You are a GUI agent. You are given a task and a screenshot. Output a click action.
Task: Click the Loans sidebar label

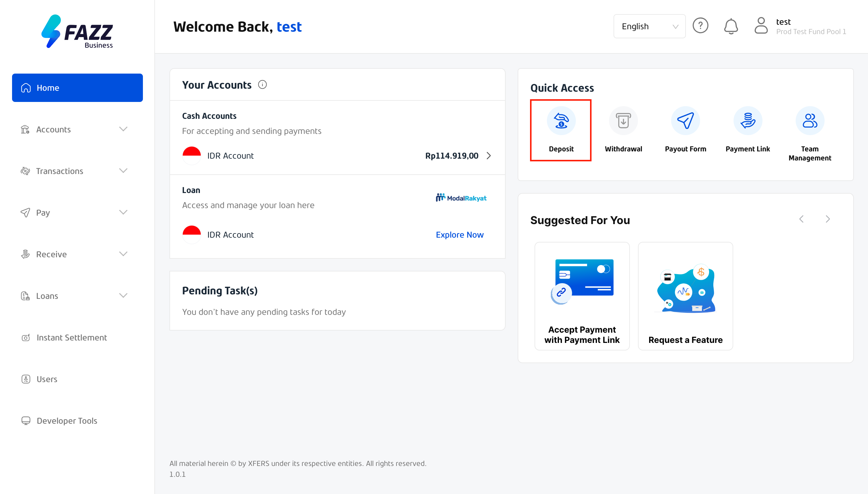click(47, 296)
